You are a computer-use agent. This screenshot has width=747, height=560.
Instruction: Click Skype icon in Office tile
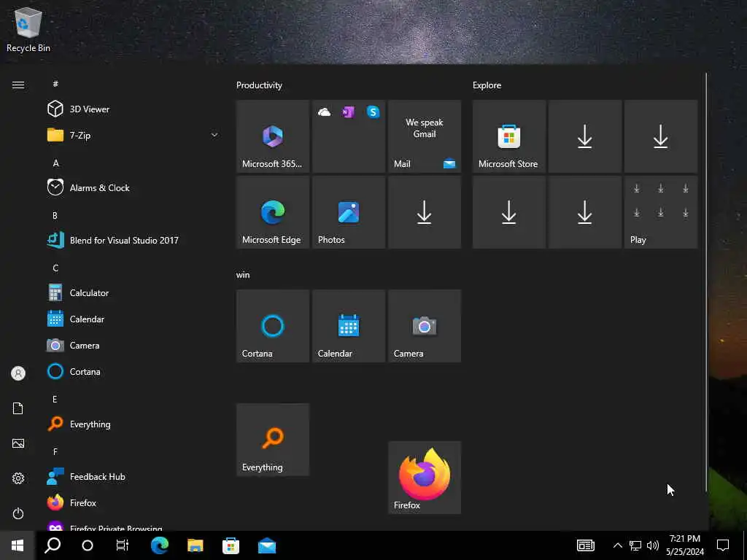373,112
